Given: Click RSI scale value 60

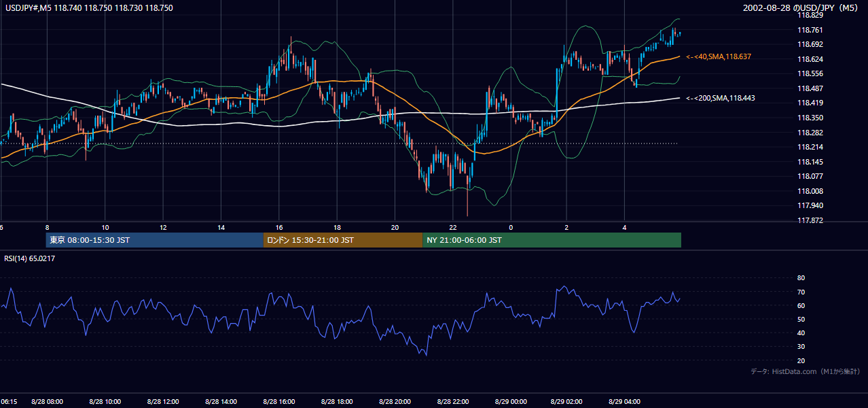Looking at the screenshot, I should (801, 305).
